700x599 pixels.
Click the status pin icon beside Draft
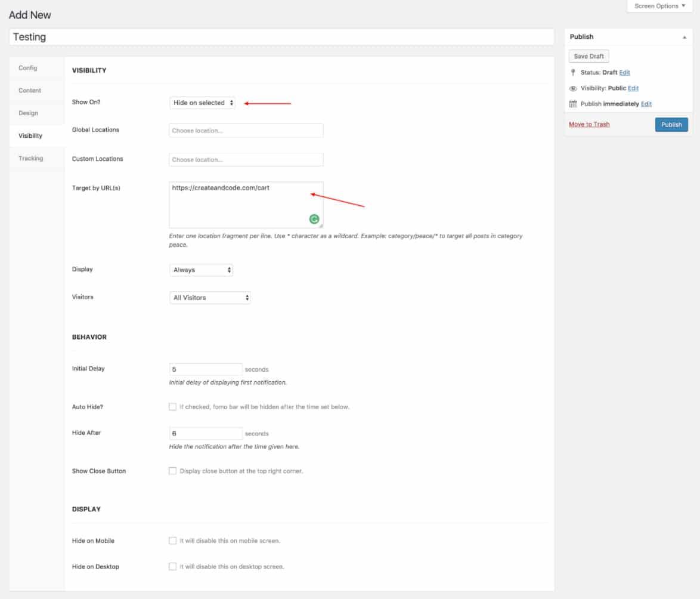click(x=573, y=72)
